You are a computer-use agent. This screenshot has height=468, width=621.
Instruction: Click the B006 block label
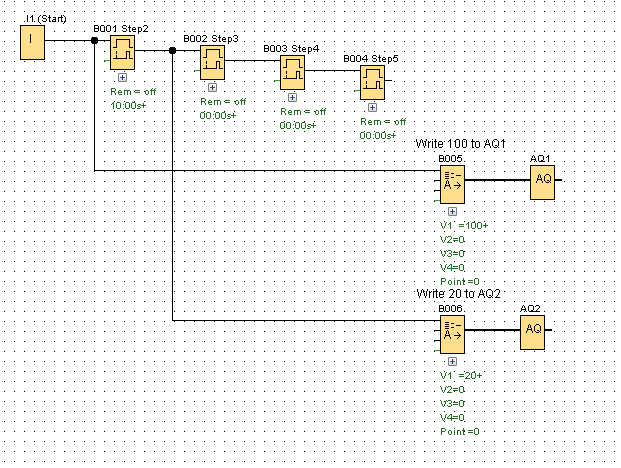tap(450, 308)
